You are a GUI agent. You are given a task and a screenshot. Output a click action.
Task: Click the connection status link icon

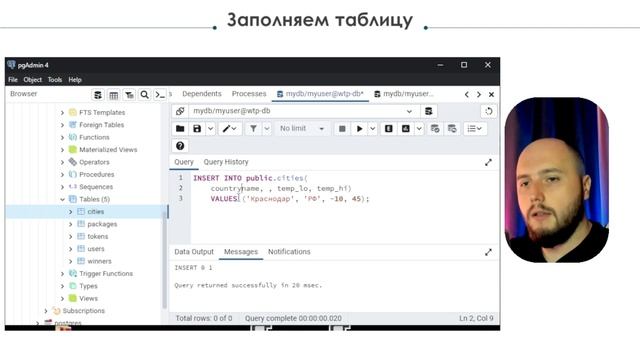point(180,111)
